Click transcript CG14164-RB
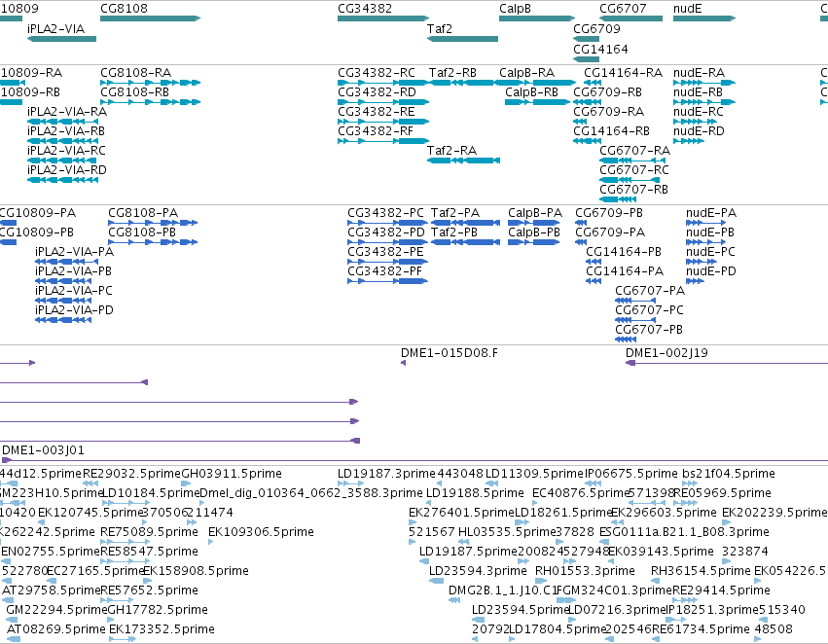 [x=611, y=131]
